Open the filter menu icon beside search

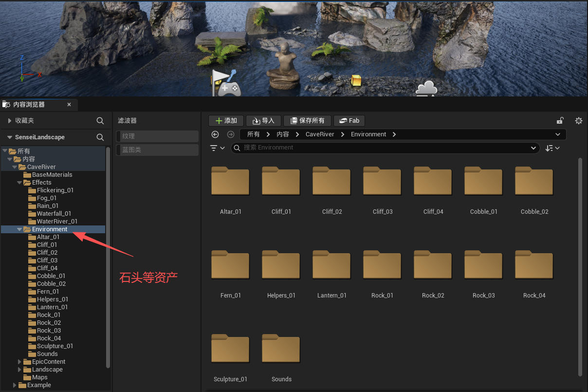[x=217, y=148]
